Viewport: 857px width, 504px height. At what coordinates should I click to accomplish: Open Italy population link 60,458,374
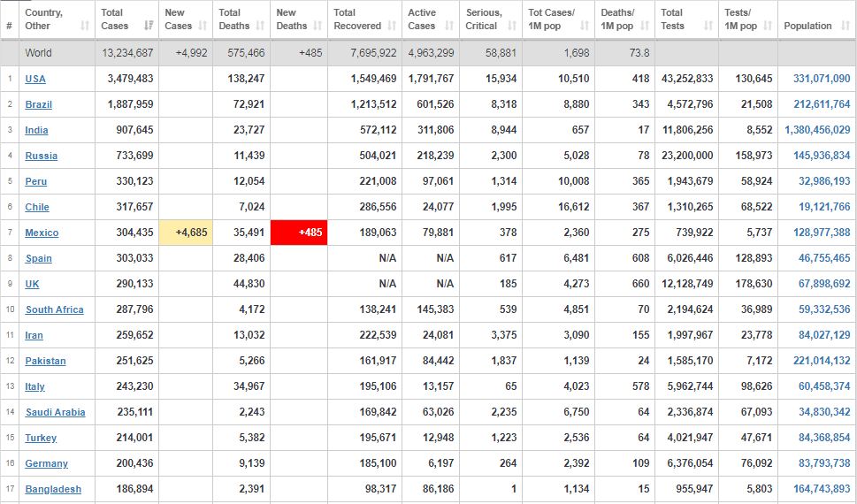pyautogui.click(x=824, y=387)
